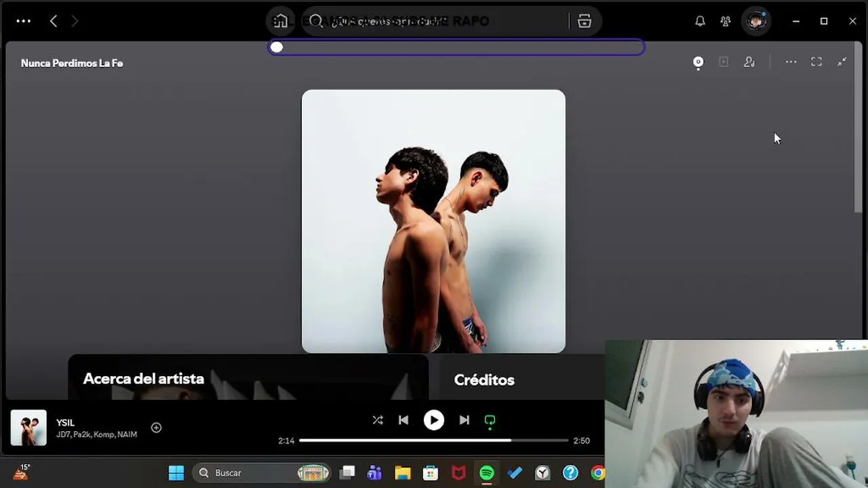Add YSIL to Liked Songs
This screenshot has height=488, width=868.
click(x=156, y=428)
